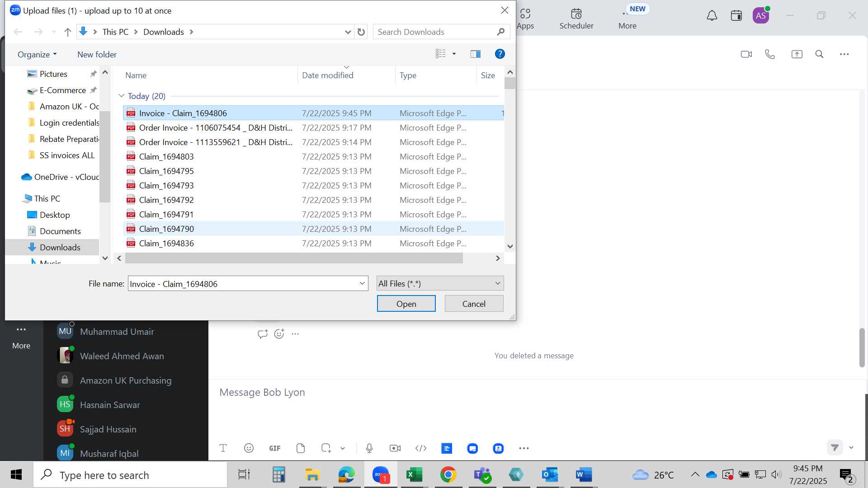Open the AS profile avatar
Viewport: 868px width, 488px height.
(x=761, y=16)
